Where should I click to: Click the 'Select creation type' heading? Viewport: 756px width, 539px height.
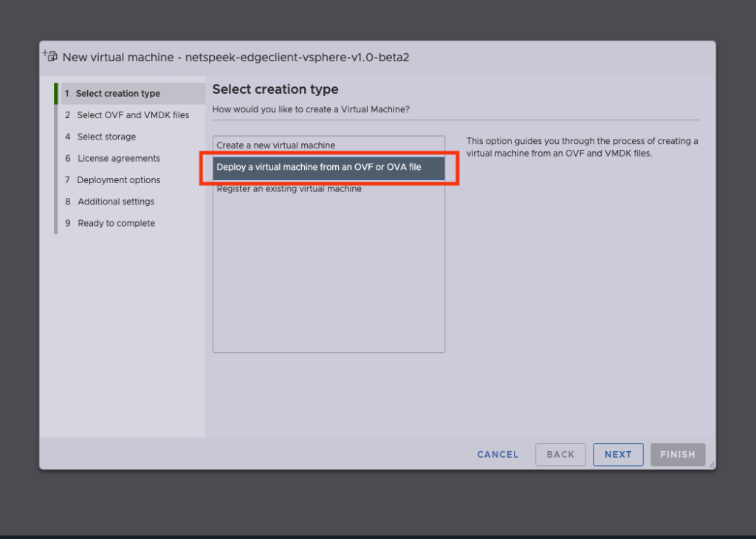pyautogui.click(x=275, y=89)
